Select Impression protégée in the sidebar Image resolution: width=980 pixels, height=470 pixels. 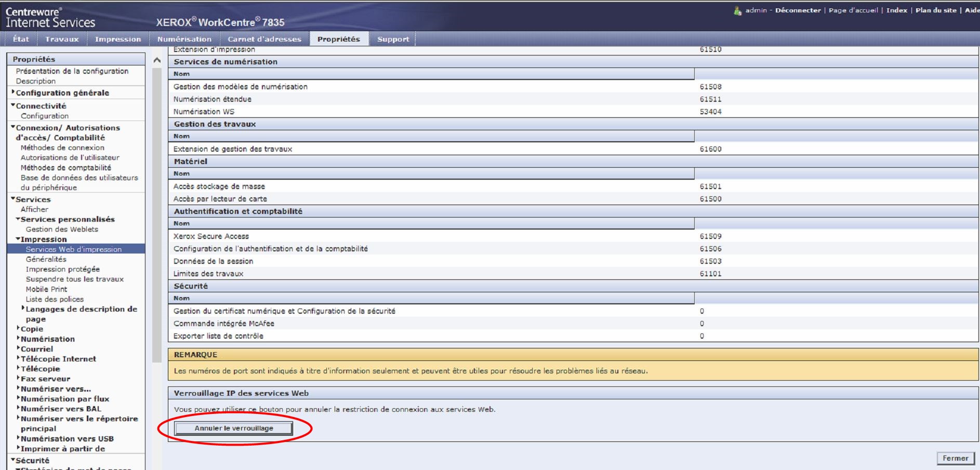point(63,269)
